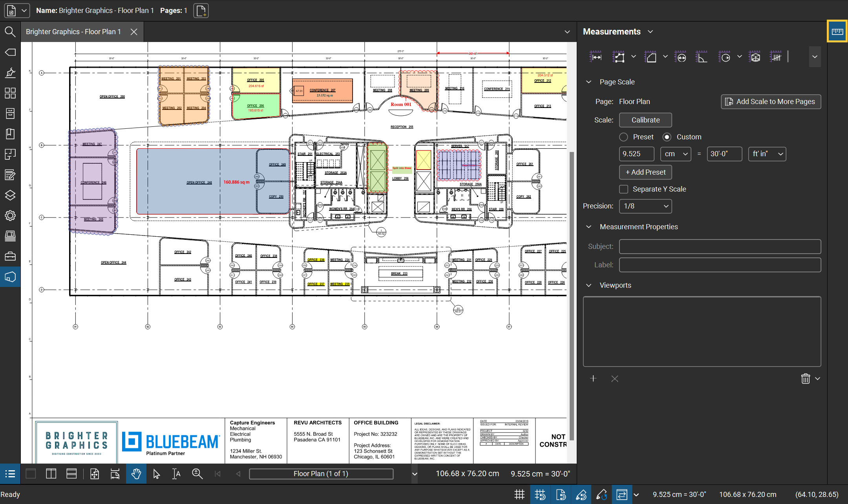Open the Measurements panel title menu

pyautogui.click(x=651, y=32)
